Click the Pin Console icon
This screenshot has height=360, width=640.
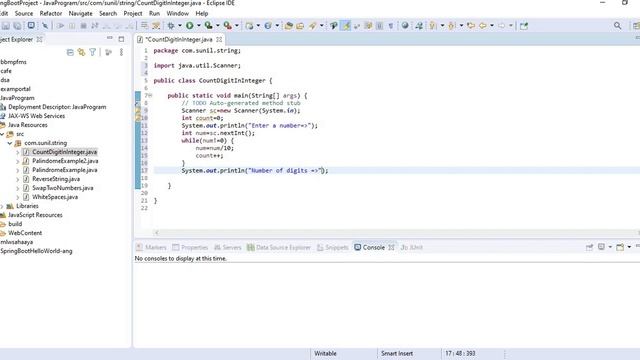point(589,247)
